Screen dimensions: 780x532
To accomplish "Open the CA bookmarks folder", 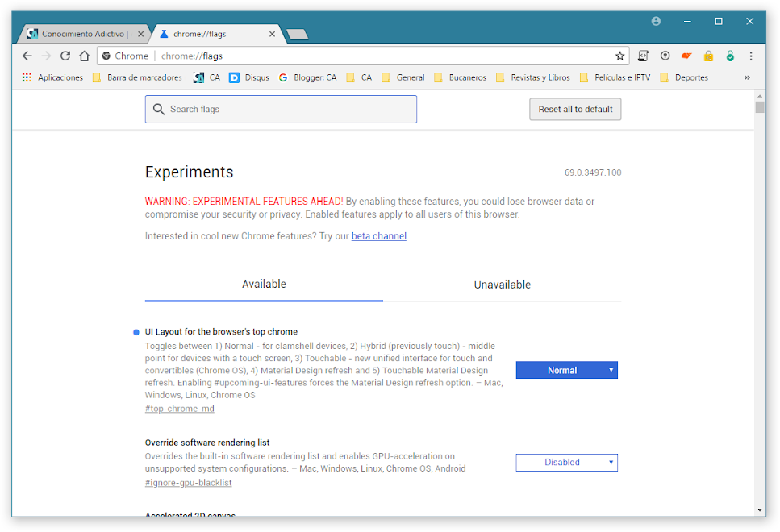I will click(x=359, y=77).
